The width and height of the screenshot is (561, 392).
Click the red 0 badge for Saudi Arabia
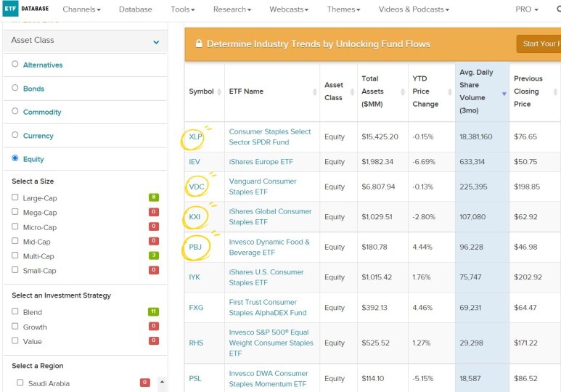145,383
